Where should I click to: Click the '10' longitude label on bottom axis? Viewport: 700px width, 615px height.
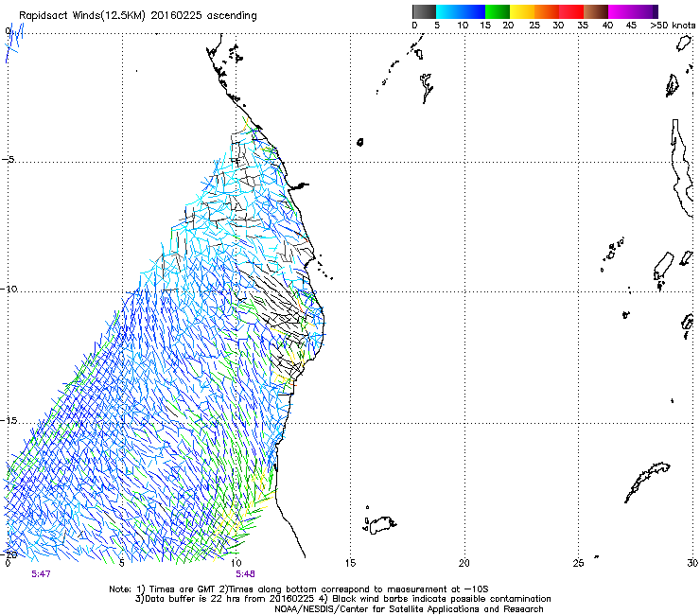point(236,563)
